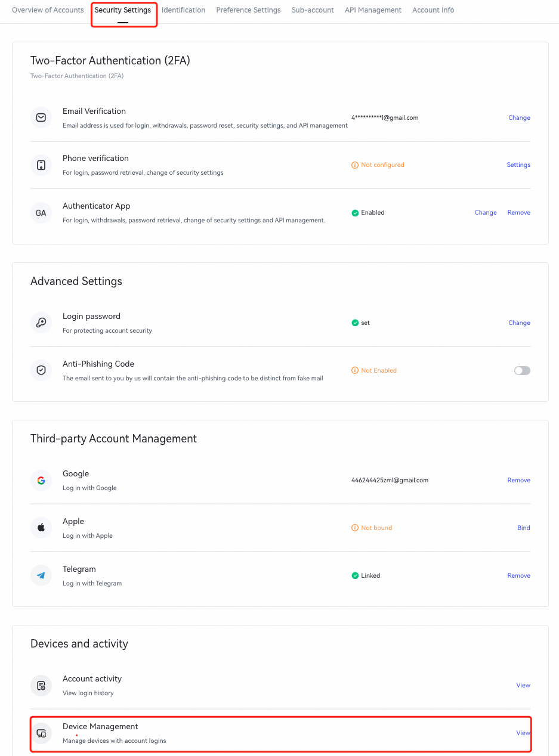Go to Overview of Accounts tab

tap(48, 10)
